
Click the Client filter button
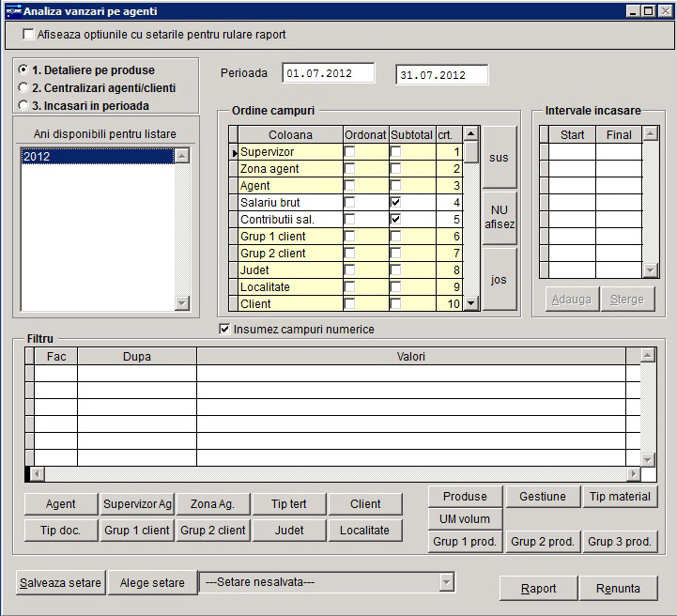[x=365, y=503]
